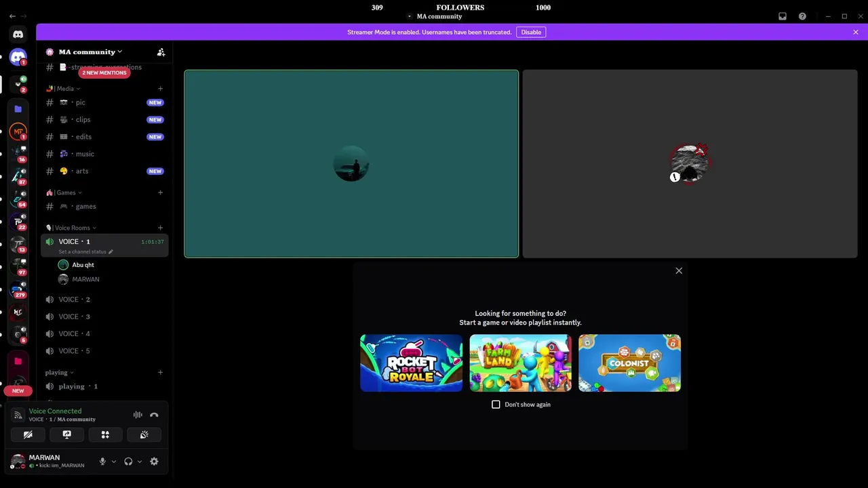This screenshot has width=868, height=488.
Task: Toggle noise suppression waveform icon
Action: (138, 415)
